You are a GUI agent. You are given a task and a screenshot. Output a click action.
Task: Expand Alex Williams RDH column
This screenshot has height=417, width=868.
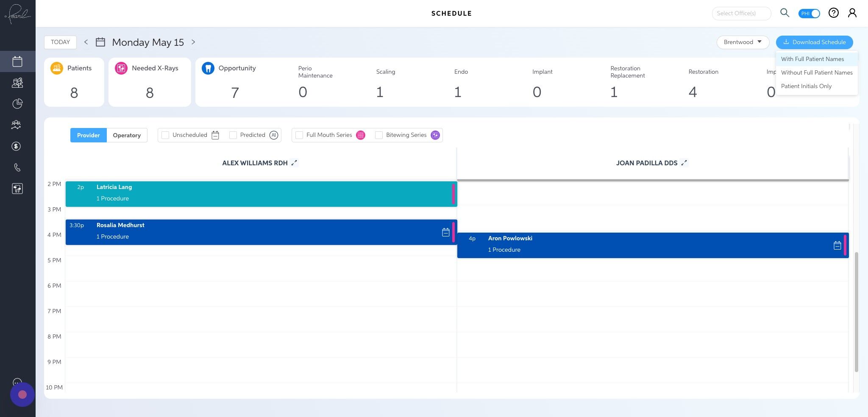(x=294, y=163)
